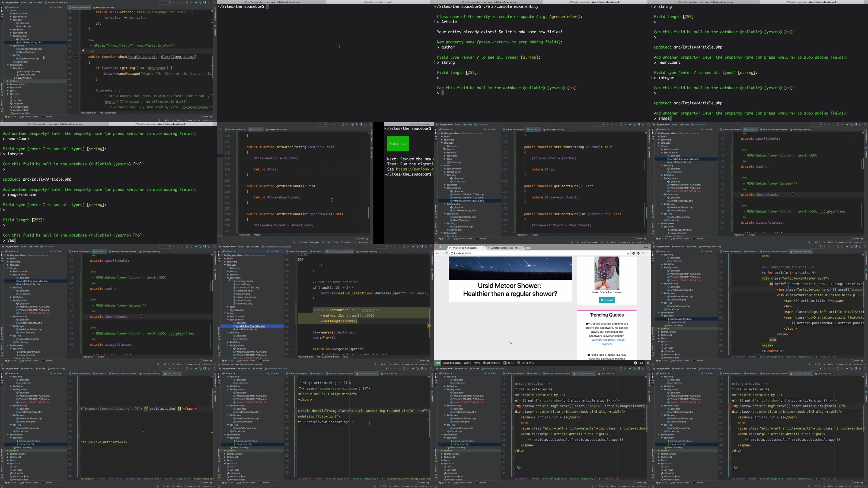Image resolution: width=868 pixels, height=488 pixels.
Task: Click the database icon beside 1 in 15.17 ms
Action: coord(519,363)
